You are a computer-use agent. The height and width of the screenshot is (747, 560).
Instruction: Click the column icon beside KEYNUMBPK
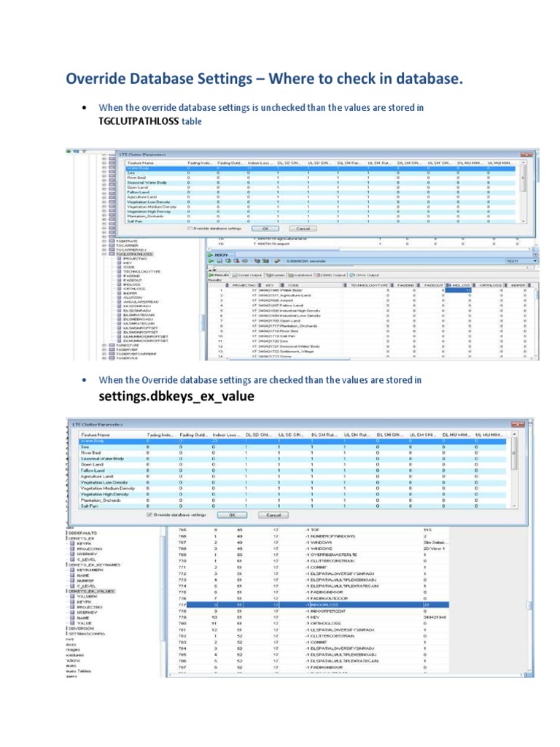click(72, 570)
